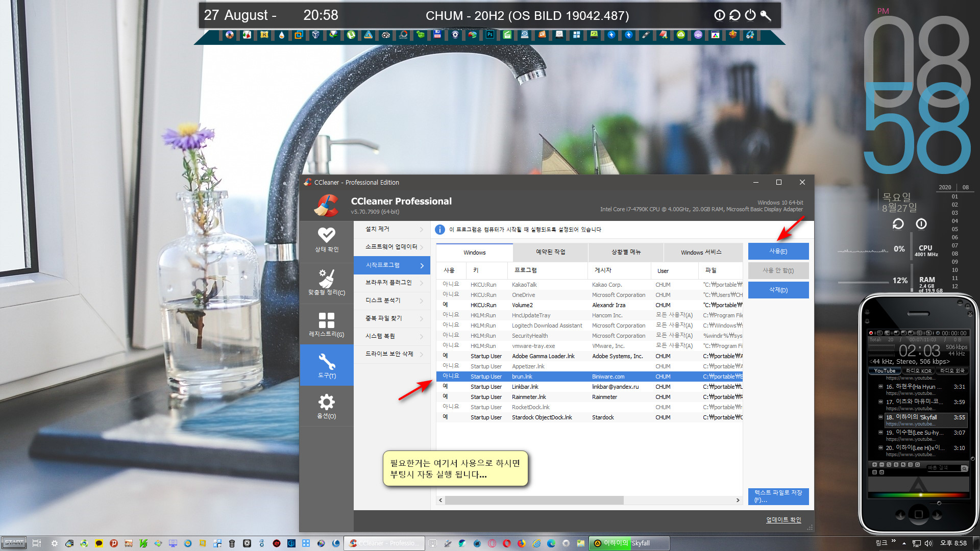This screenshot has height=551, width=980.
Task: Open Internet Explorer from the taskbar
Action: pos(536,543)
